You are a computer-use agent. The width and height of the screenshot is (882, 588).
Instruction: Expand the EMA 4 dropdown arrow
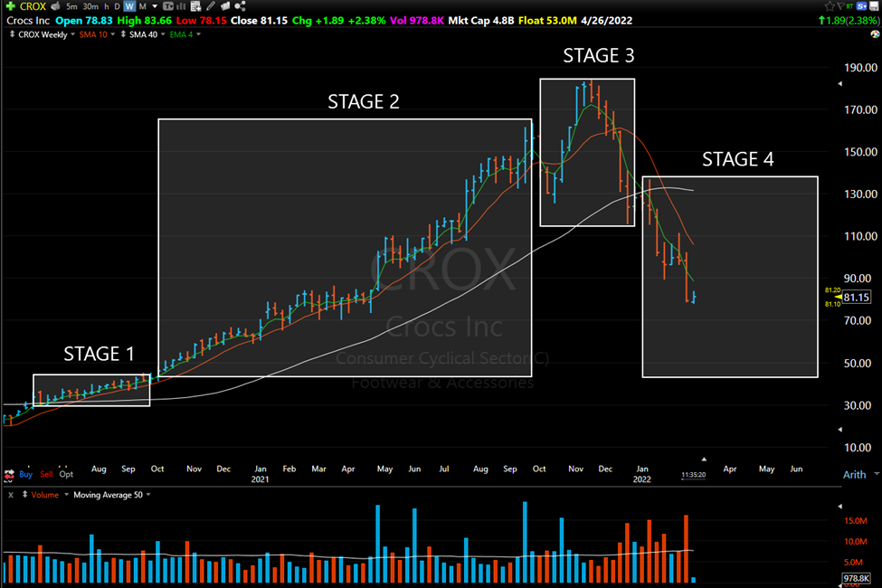[x=198, y=34]
